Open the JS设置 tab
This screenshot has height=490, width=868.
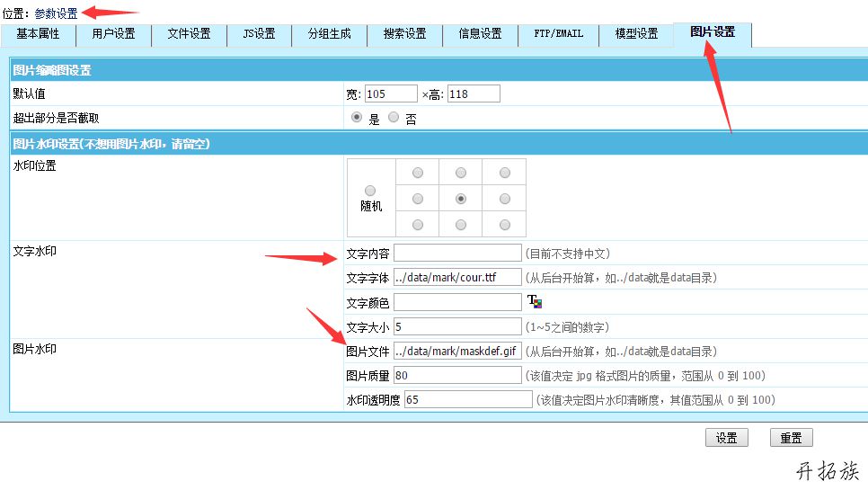click(259, 34)
